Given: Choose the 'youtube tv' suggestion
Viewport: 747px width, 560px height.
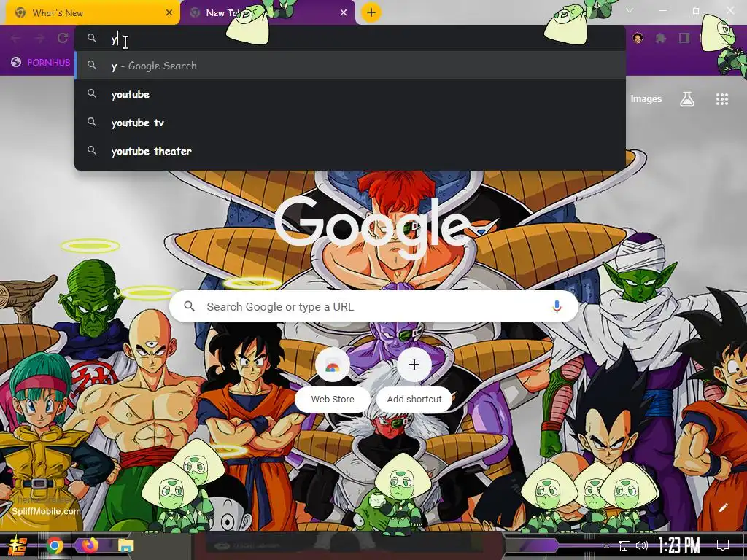Looking at the screenshot, I should [x=350, y=122].
